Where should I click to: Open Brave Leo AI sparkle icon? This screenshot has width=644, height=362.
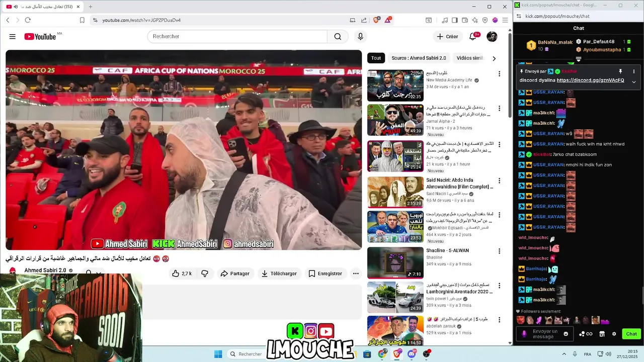[x=475, y=20]
